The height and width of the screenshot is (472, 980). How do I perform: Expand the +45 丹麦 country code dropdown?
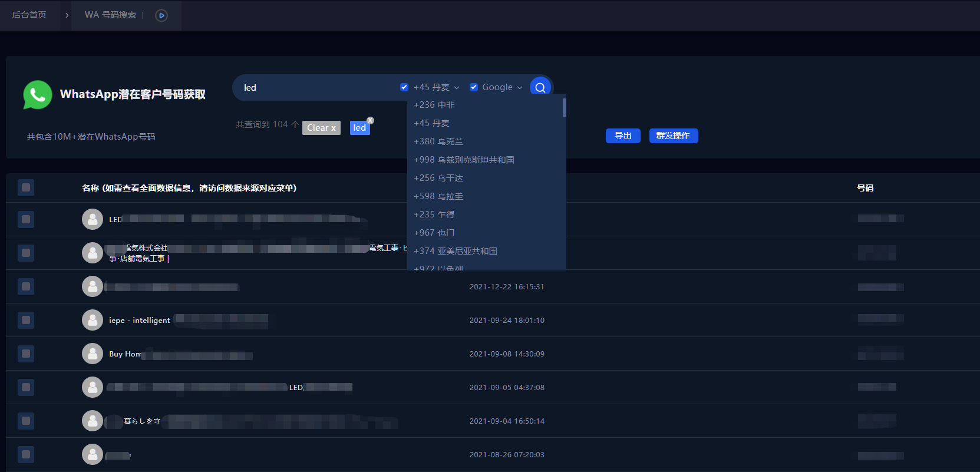pos(456,88)
